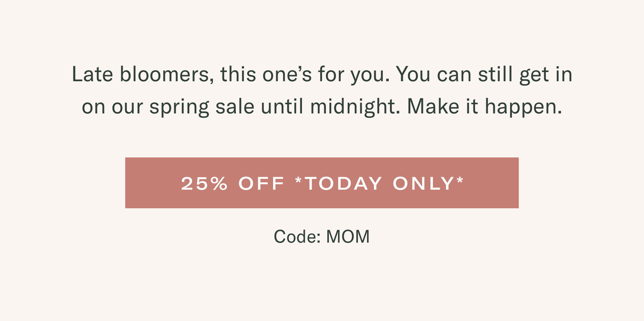Click the word "midnight" in the headline

352,107
